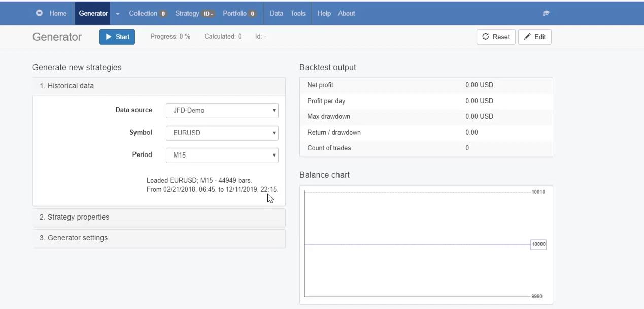Click the Portfolio count badge
This screenshot has height=309, width=644.
pyautogui.click(x=253, y=14)
